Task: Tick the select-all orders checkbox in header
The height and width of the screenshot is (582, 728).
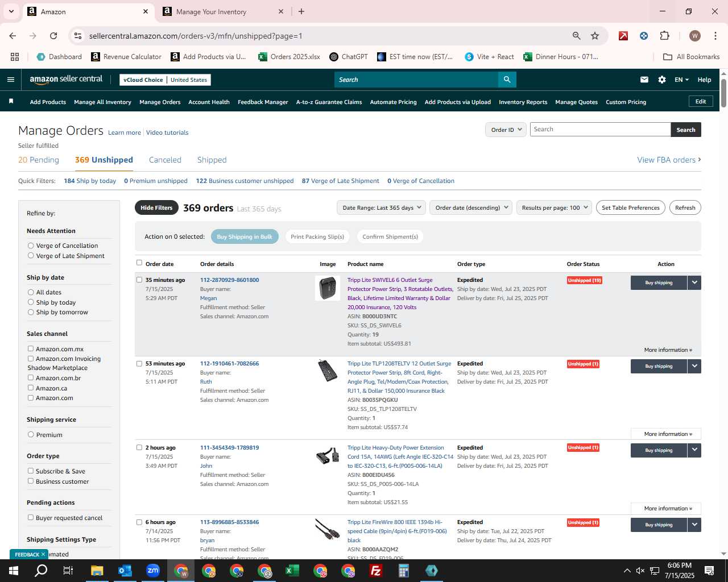Action: (x=139, y=263)
